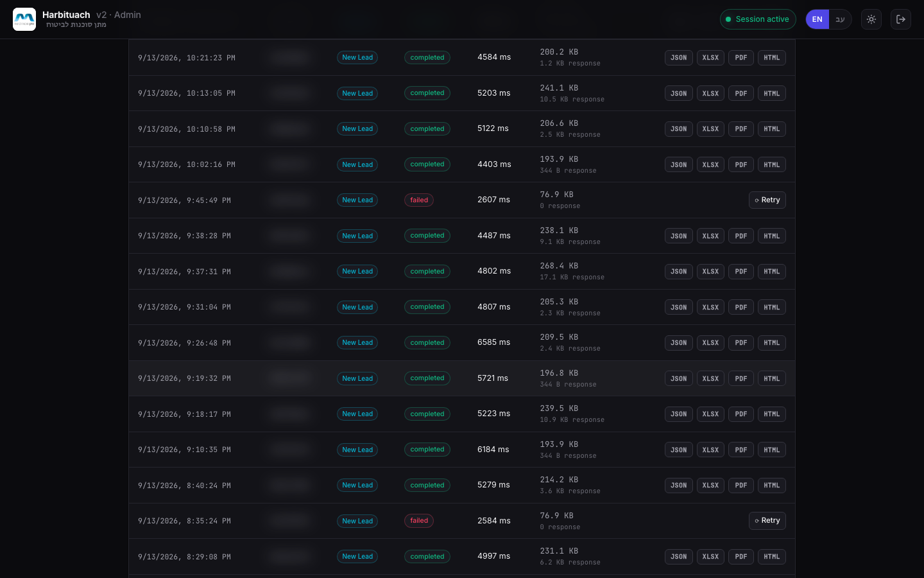Get PDF for the 10:02:16 PM row
The image size is (924, 578).
(741, 165)
